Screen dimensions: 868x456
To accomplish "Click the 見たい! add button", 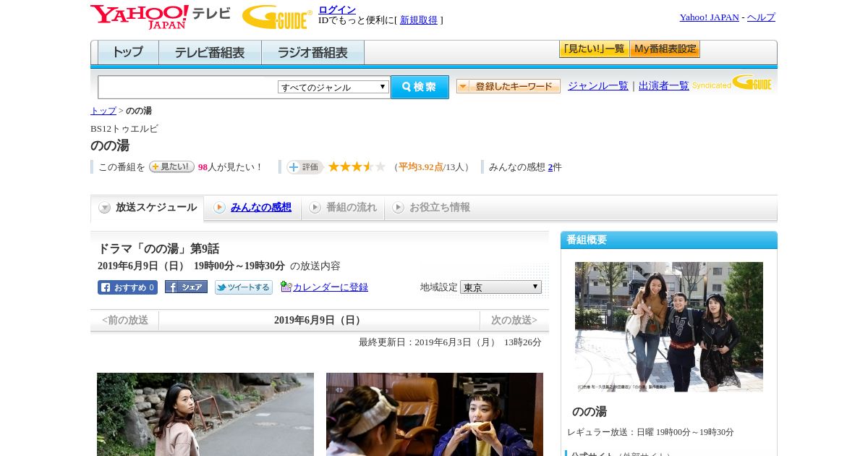I will coord(171,166).
